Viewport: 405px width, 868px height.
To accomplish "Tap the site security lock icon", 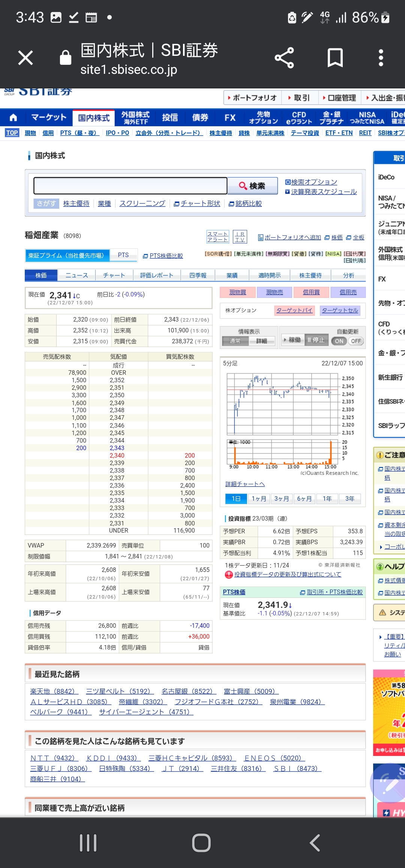I will coord(66,57).
